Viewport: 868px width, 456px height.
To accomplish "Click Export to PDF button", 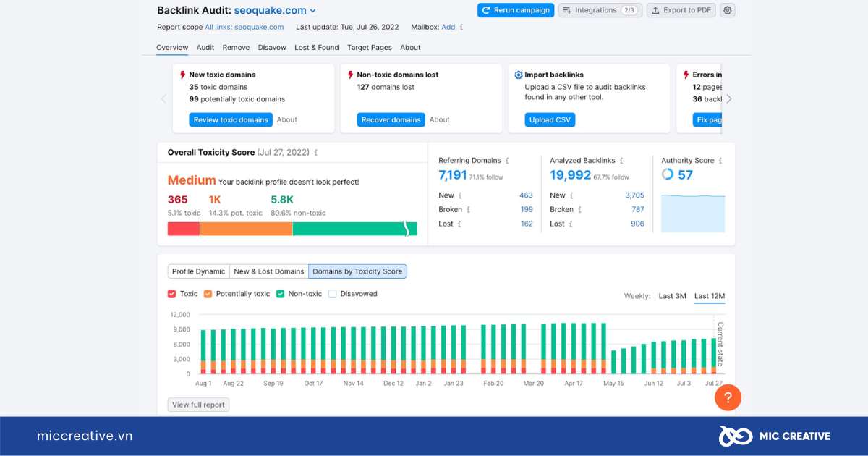I will [681, 10].
